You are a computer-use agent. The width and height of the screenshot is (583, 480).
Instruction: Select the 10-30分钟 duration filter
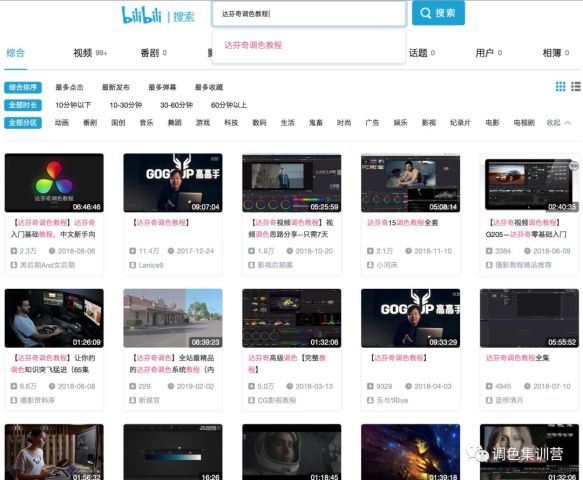coord(126,105)
